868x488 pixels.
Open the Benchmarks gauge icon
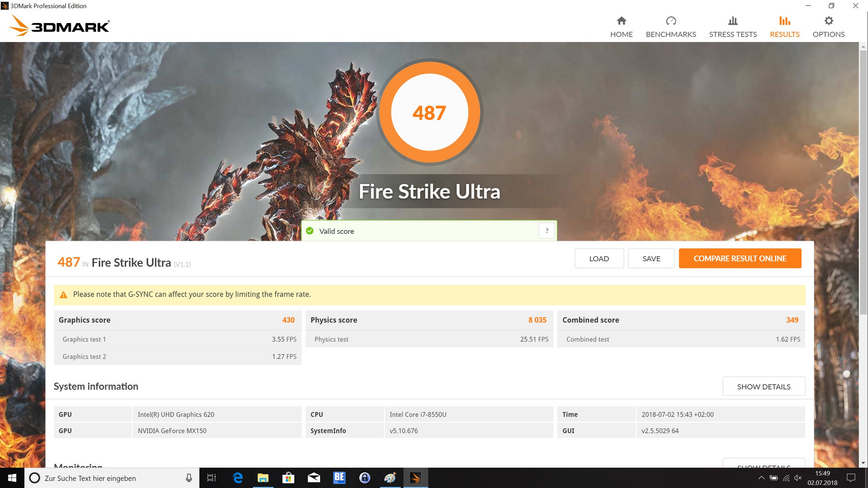click(x=670, y=21)
